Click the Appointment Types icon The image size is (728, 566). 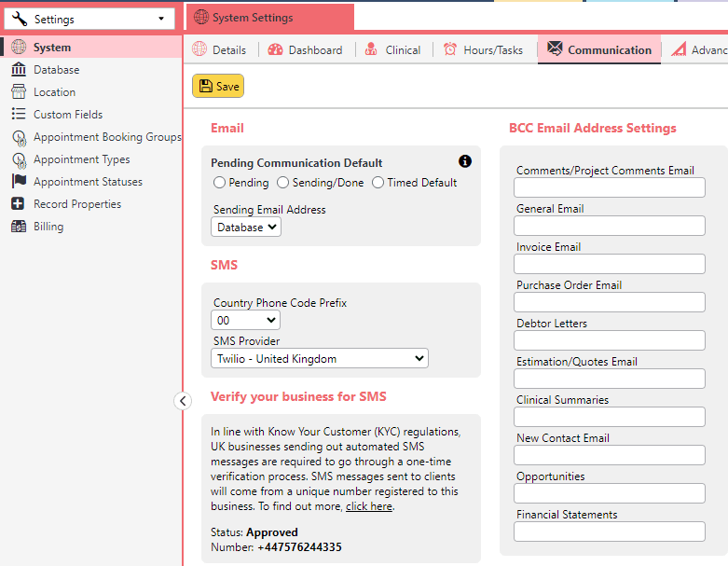click(x=18, y=159)
